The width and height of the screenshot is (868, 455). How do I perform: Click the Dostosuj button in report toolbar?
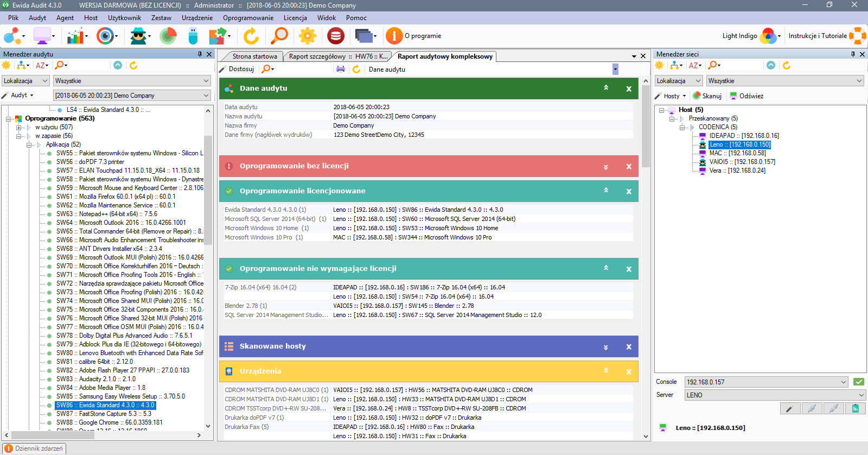click(x=237, y=69)
